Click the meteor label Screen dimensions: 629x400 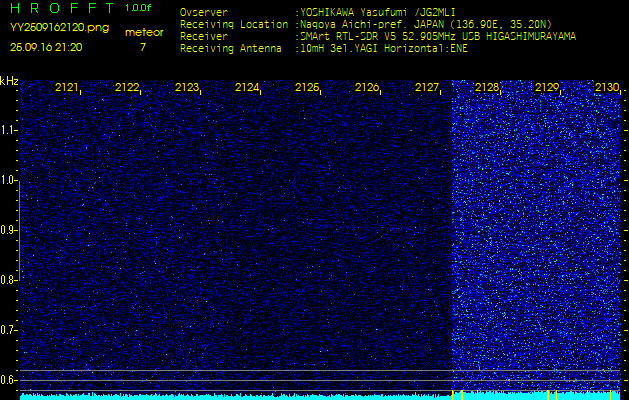(x=144, y=32)
